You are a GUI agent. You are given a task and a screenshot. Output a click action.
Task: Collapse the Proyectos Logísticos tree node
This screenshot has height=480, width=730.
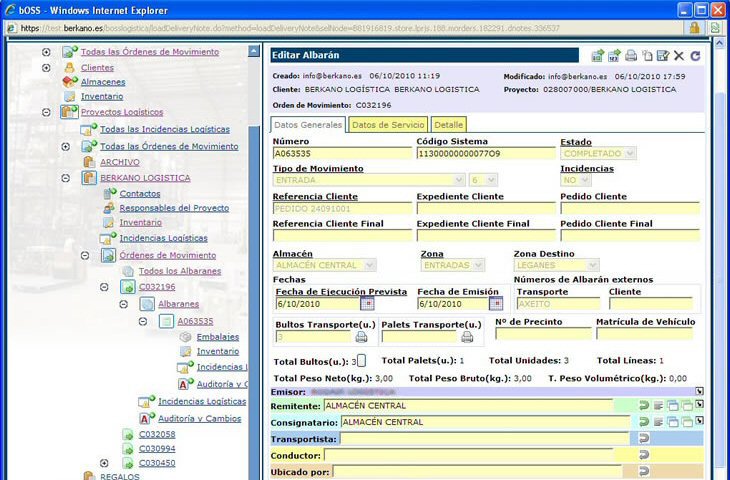tap(46, 112)
